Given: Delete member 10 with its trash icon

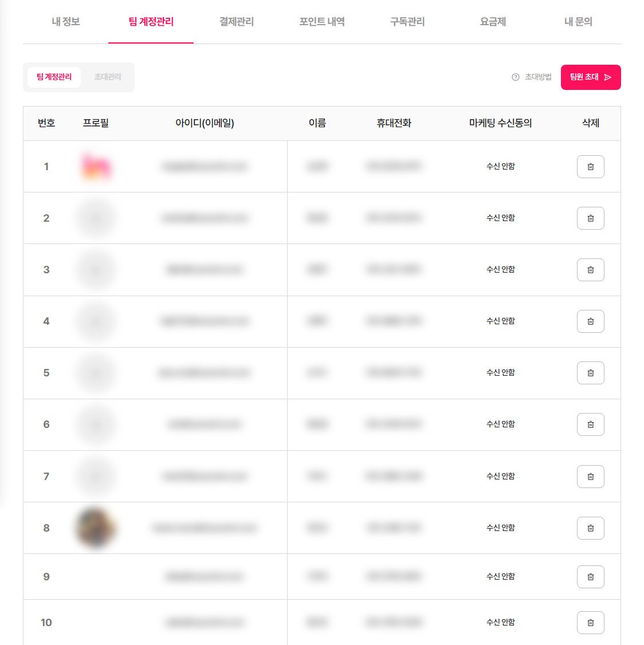Looking at the screenshot, I should 590,622.
